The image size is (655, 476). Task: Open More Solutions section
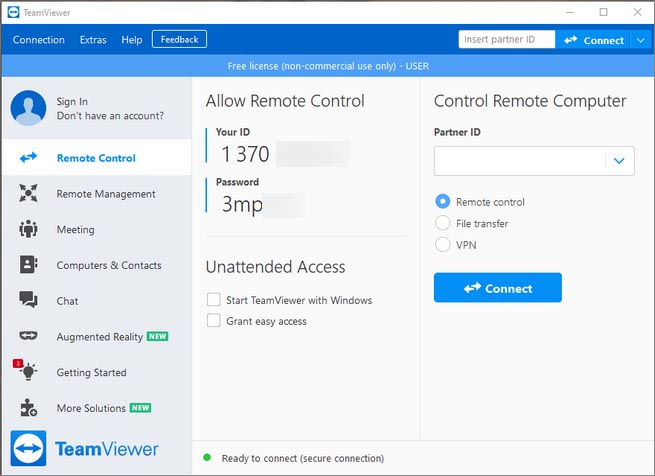tap(97, 407)
